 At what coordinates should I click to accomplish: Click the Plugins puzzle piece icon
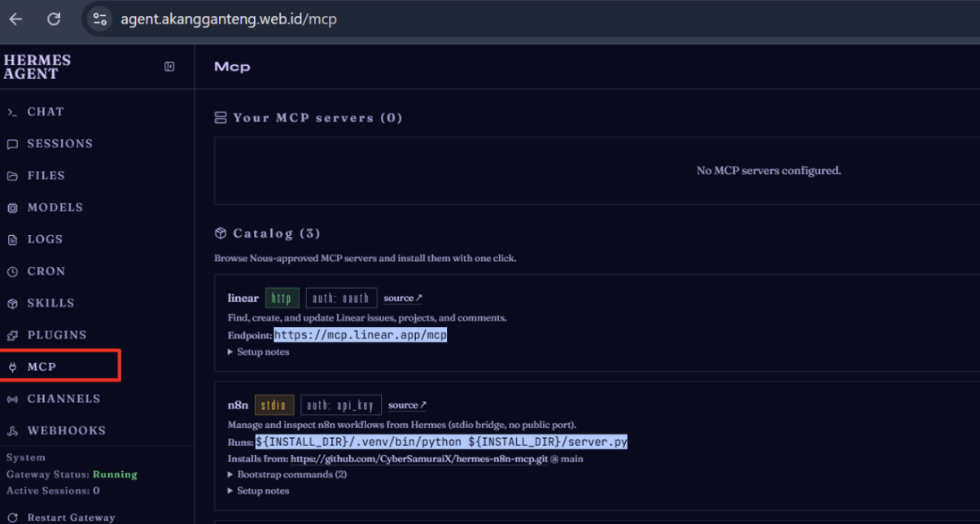pyautogui.click(x=12, y=335)
